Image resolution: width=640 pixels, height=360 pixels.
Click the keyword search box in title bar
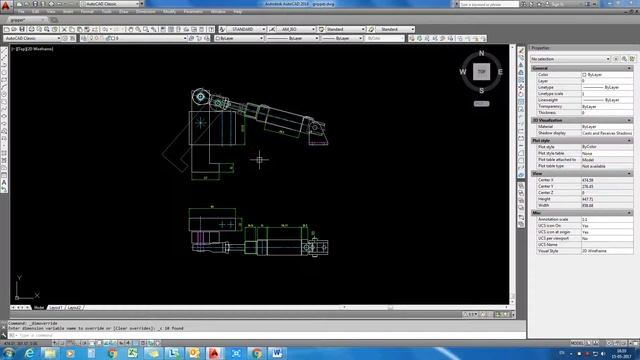[x=489, y=4]
